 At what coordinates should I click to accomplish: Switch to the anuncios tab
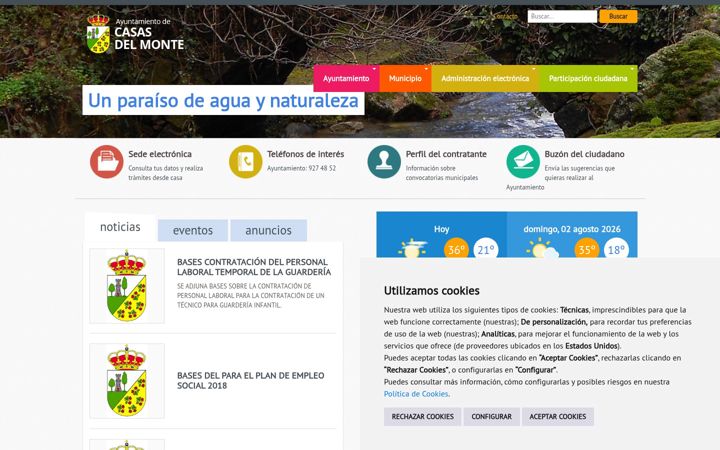pos(269,230)
